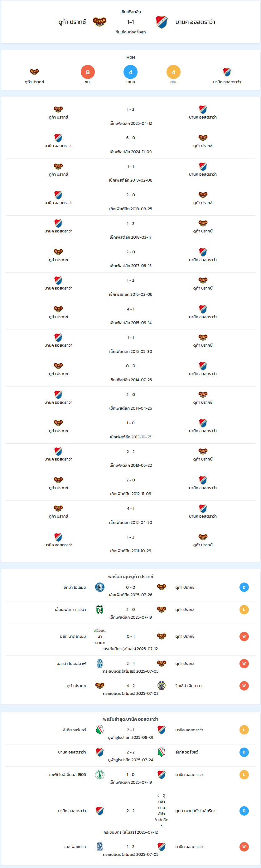Click the Banik Ostrava crest in match header
The height and width of the screenshot is (868, 261).
[x=162, y=22]
